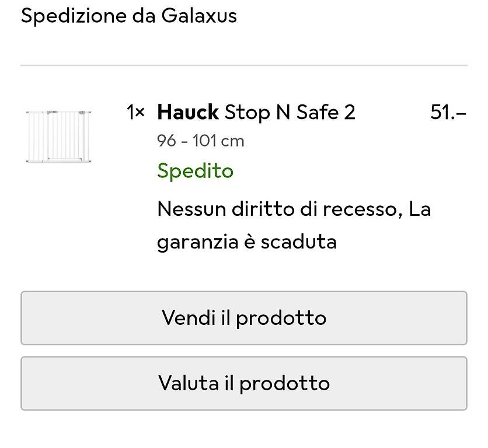
Task: Click the white gate image beside the quantity
Action: (58, 136)
